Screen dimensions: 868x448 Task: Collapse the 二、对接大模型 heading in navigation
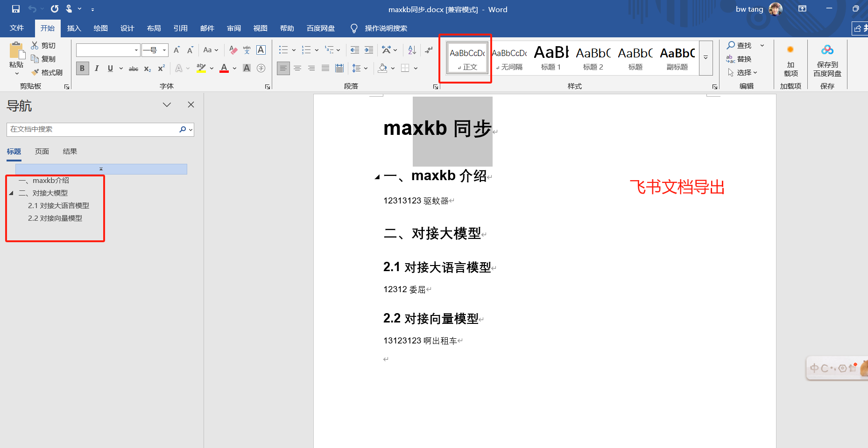coord(11,193)
